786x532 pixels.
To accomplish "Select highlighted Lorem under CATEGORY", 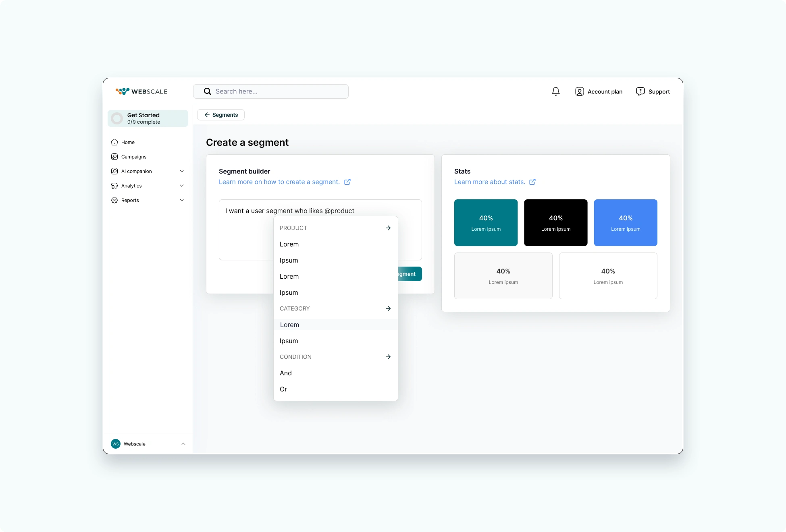I will [290, 325].
